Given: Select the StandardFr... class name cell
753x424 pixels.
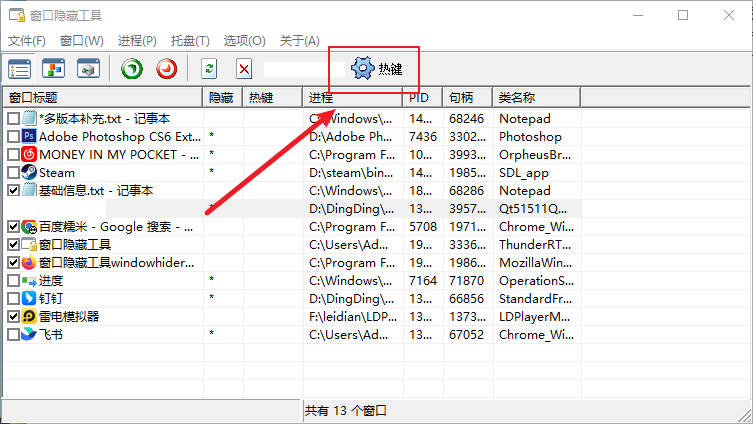Looking at the screenshot, I should pos(535,299).
